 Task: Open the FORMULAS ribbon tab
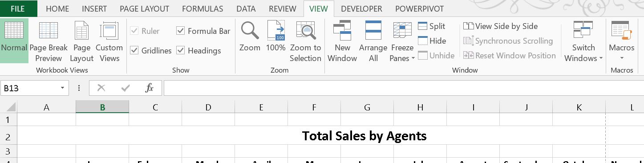[203, 8]
